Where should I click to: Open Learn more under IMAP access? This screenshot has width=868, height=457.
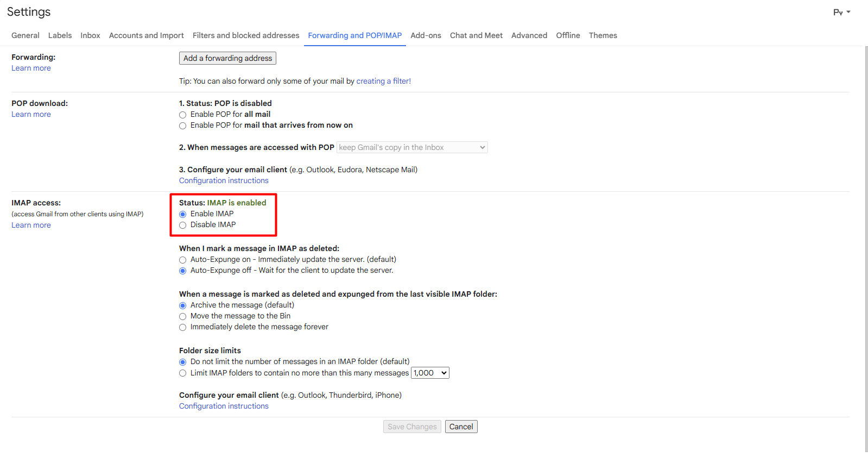pos(31,225)
